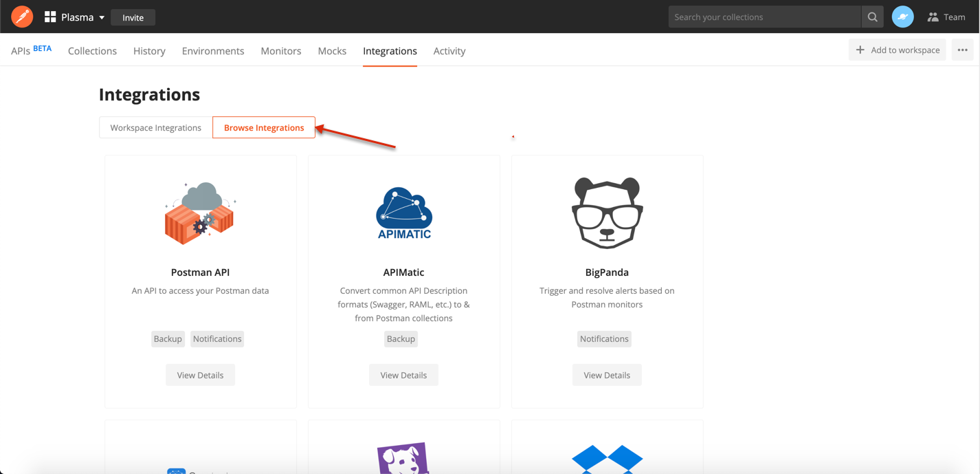This screenshot has width=980, height=474.
Task: Click the Postman API containers logo
Action: pos(200,213)
